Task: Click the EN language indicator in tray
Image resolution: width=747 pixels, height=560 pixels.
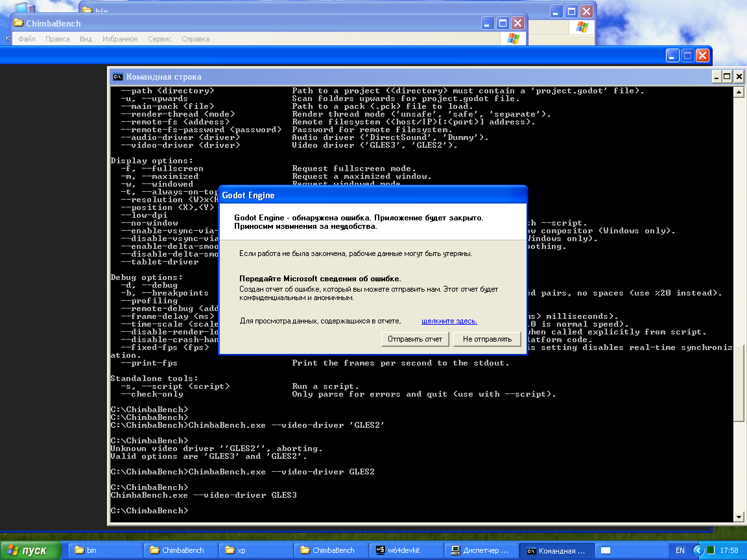Action: (680, 550)
